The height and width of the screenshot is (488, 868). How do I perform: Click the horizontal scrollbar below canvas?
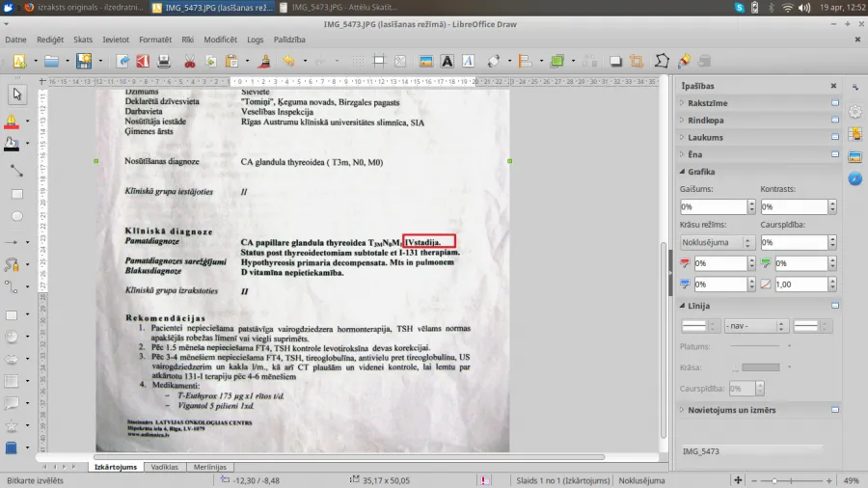pos(349,457)
